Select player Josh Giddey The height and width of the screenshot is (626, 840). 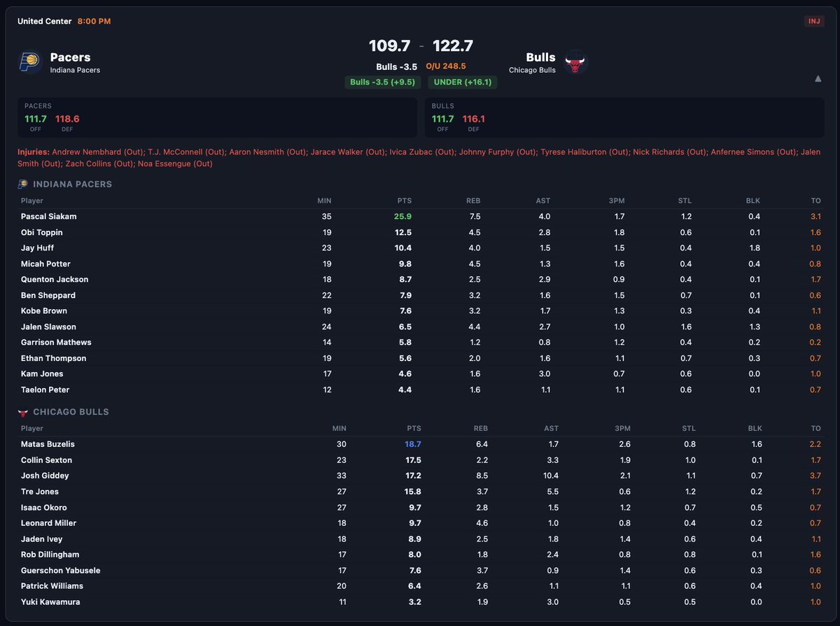click(45, 476)
